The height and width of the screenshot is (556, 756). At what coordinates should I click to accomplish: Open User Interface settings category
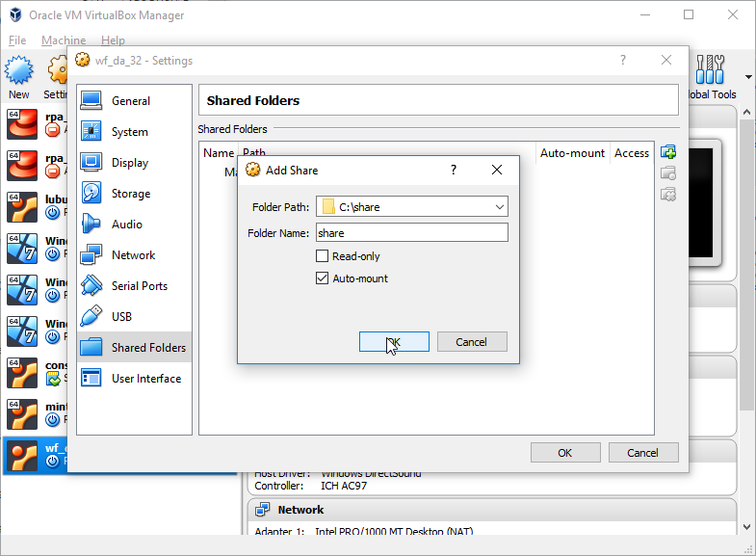[134, 379]
